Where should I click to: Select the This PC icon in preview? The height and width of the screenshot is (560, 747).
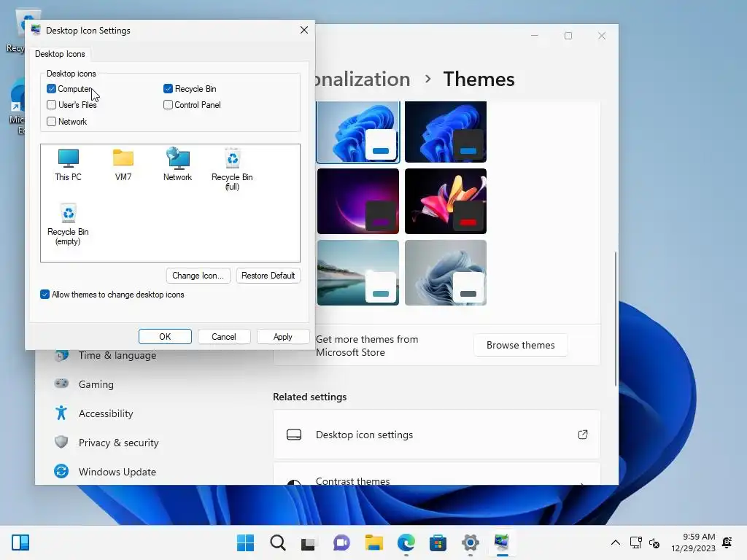coord(68,165)
